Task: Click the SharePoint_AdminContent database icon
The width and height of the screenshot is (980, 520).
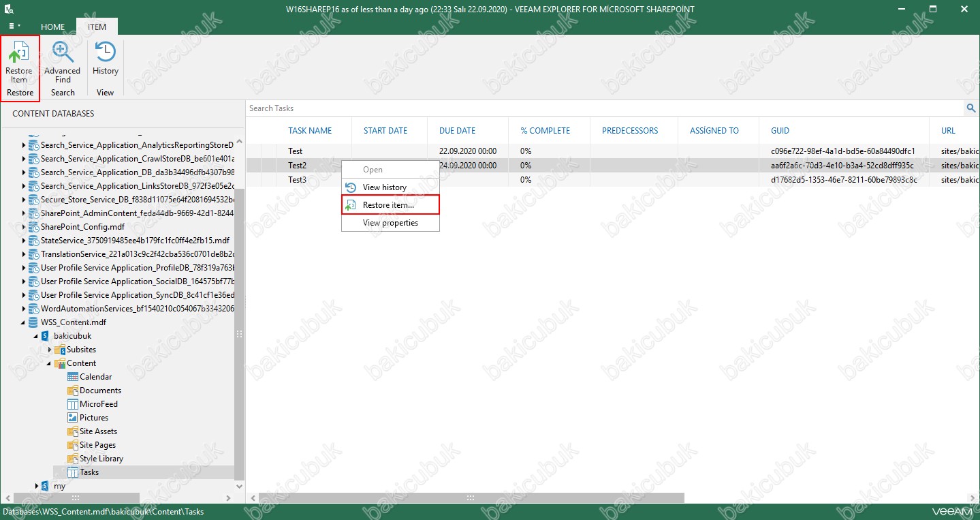Action: 33,213
